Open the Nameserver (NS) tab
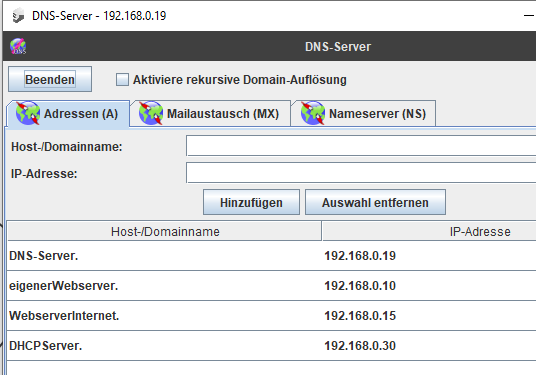536x375 pixels. point(363,113)
